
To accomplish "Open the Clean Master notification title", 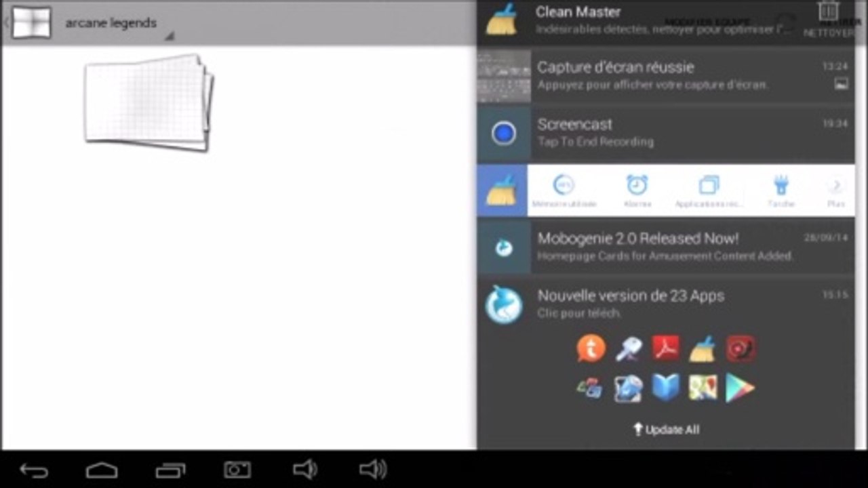I will click(578, 12).
